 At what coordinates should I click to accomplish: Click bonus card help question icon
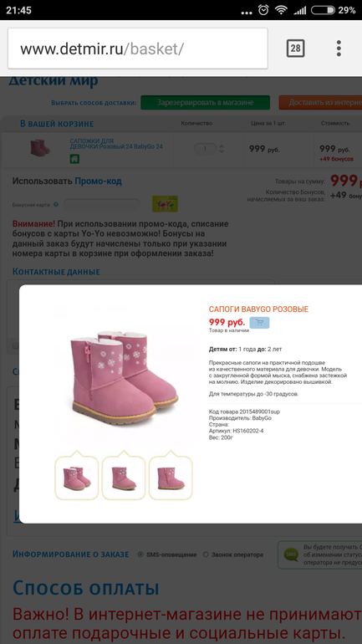(56, 204)
